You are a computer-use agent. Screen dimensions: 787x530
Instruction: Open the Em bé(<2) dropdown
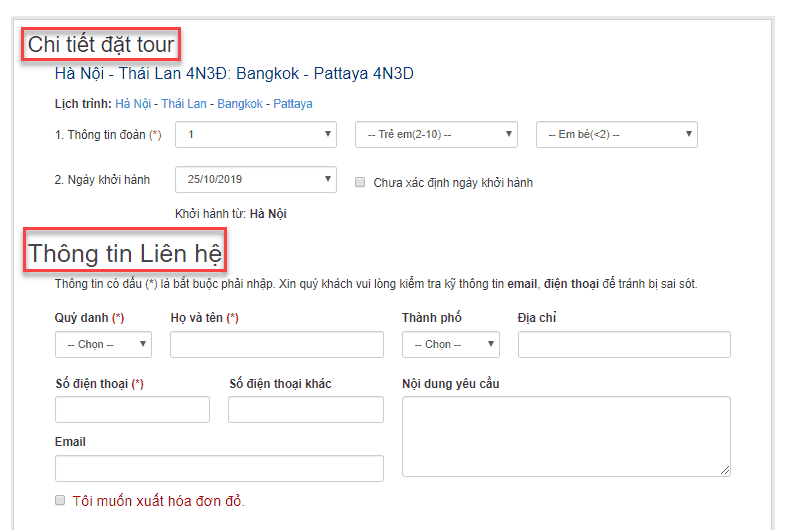coord(616,134)
